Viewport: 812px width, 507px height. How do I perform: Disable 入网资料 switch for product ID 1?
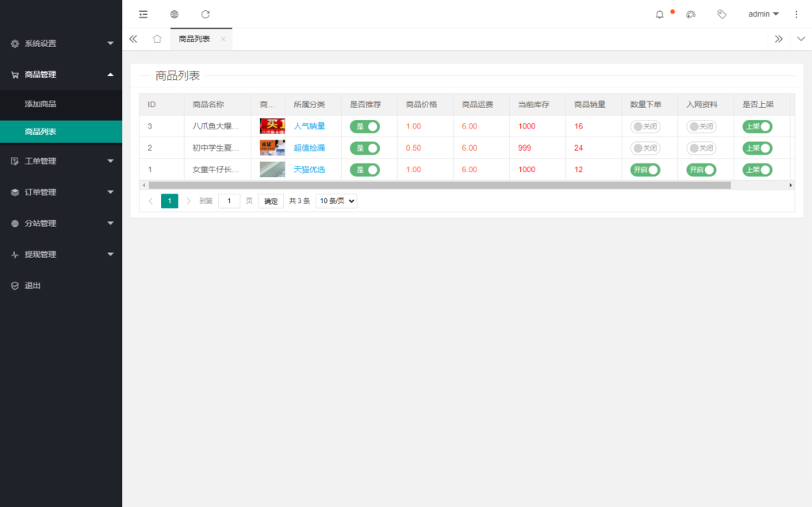[702, 170]
